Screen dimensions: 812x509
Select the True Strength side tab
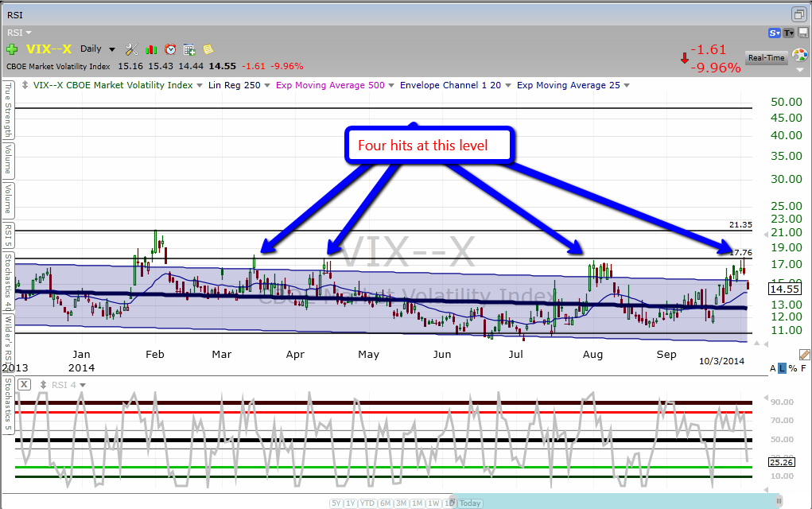pos(8,110)
